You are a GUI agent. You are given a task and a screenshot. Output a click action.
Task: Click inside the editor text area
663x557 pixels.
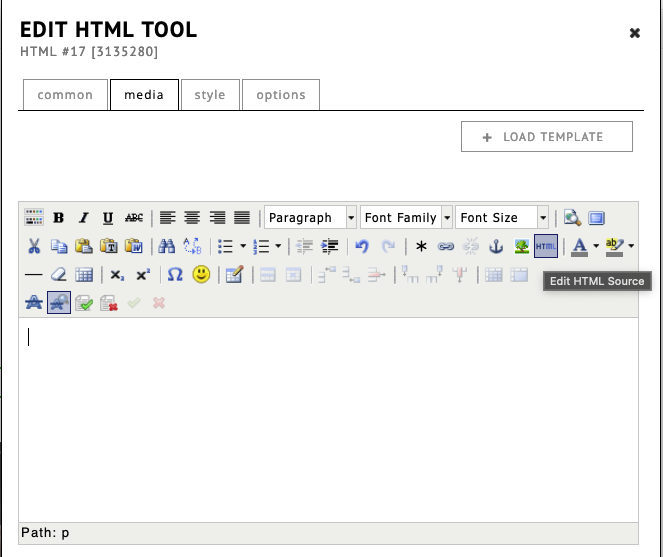point(328,420)
